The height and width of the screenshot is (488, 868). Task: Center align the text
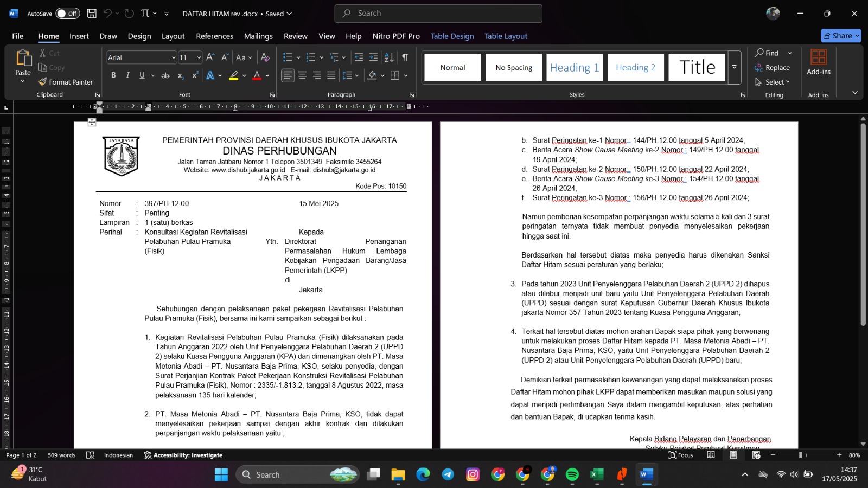(x=302, y=75)
